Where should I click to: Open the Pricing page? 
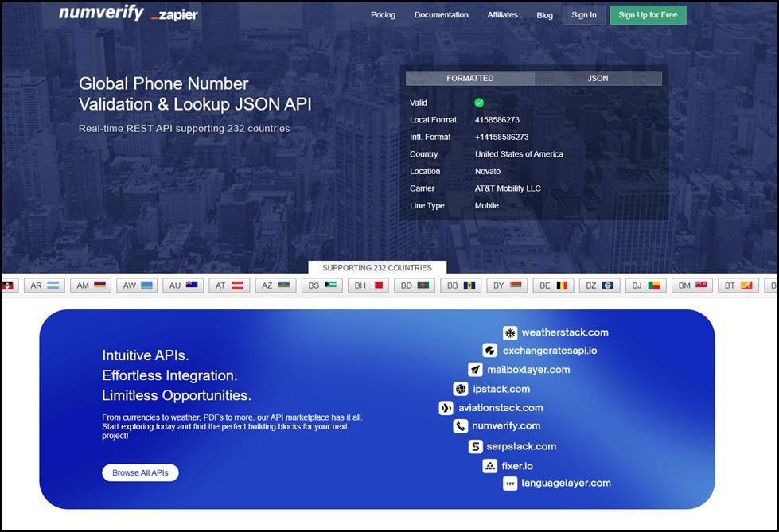383,15
